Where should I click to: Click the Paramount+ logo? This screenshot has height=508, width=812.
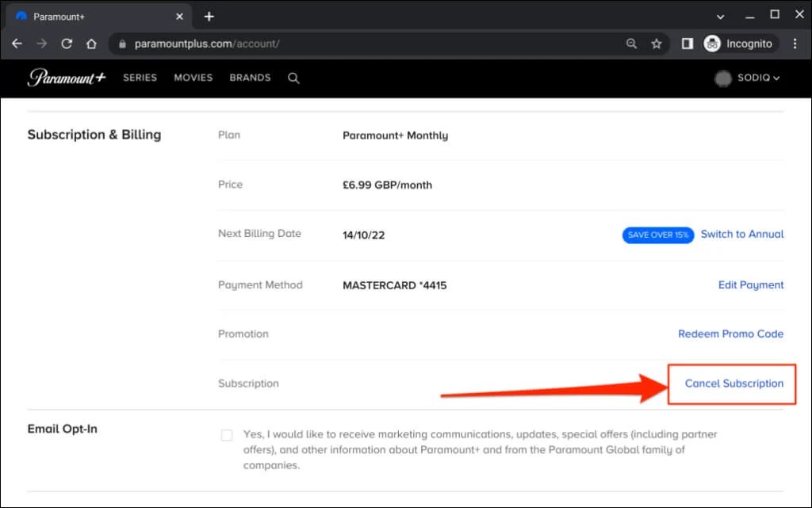click(66, 78)
